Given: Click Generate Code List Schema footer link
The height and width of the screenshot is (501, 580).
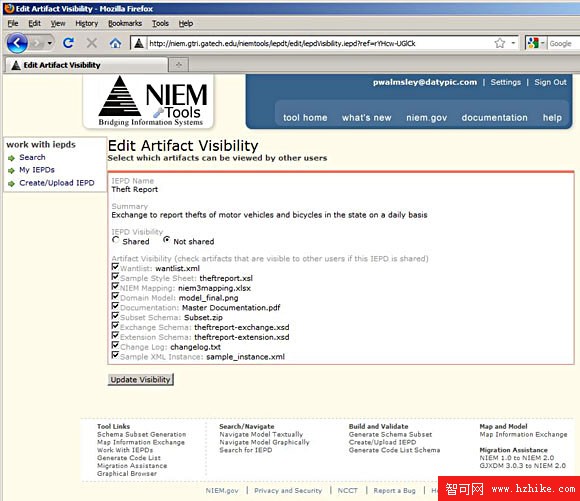Looking at the screenshot, I should (x=394, y=450).
